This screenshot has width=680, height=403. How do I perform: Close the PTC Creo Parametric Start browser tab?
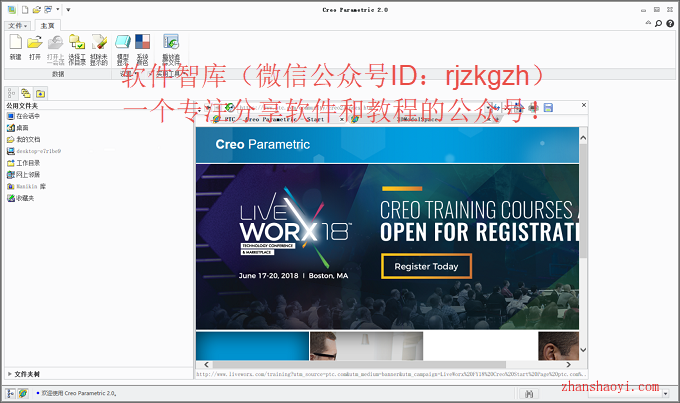[x=342, y=119]
